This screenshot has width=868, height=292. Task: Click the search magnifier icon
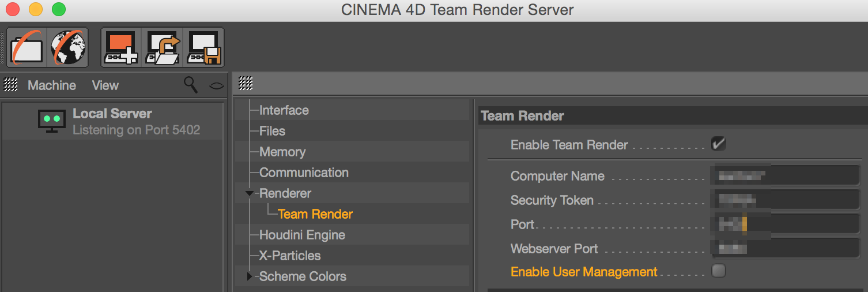[191, 85]
